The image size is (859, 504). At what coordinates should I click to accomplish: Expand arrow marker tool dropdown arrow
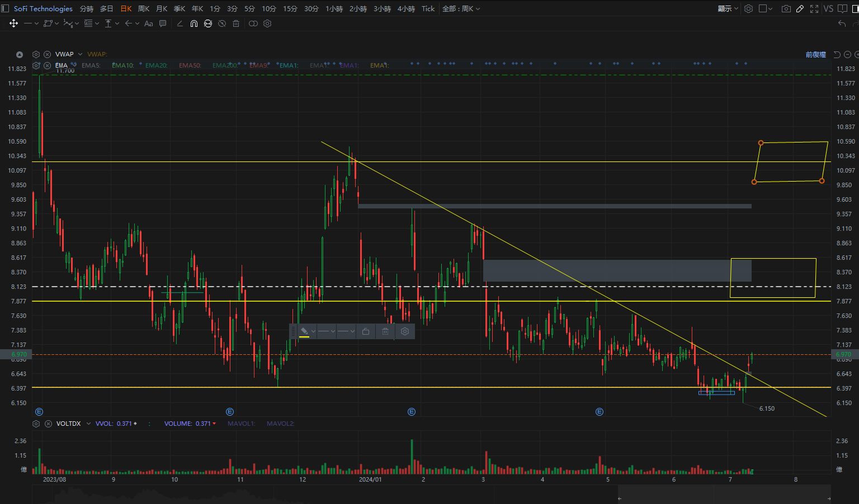[x=137, y=23]
